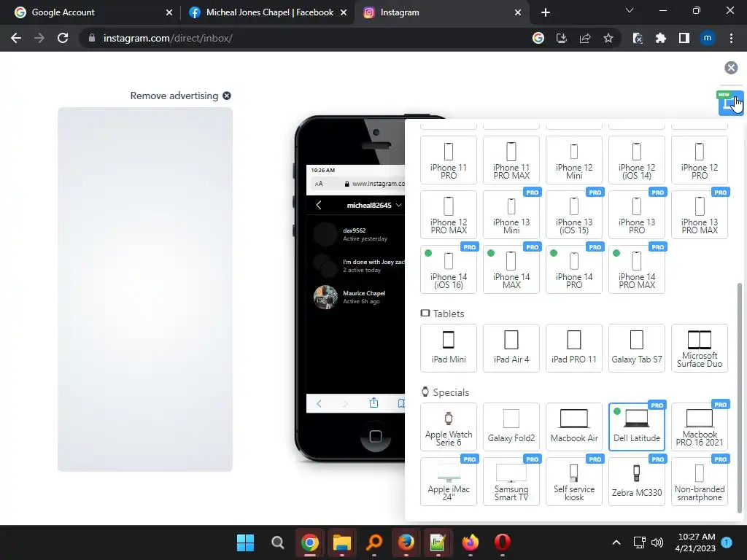Choose the iPhone 12 (iOS 14) device
Image resolution: width=747 pixels, height=560 pixels.
pyautogui.click(x=636, y=160)
